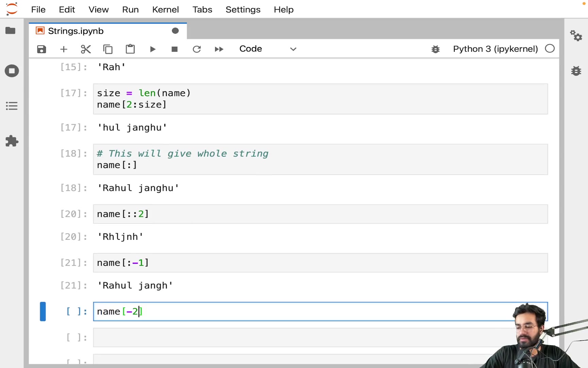Interrupt the kernel with stop button

[x=175, y=49]
